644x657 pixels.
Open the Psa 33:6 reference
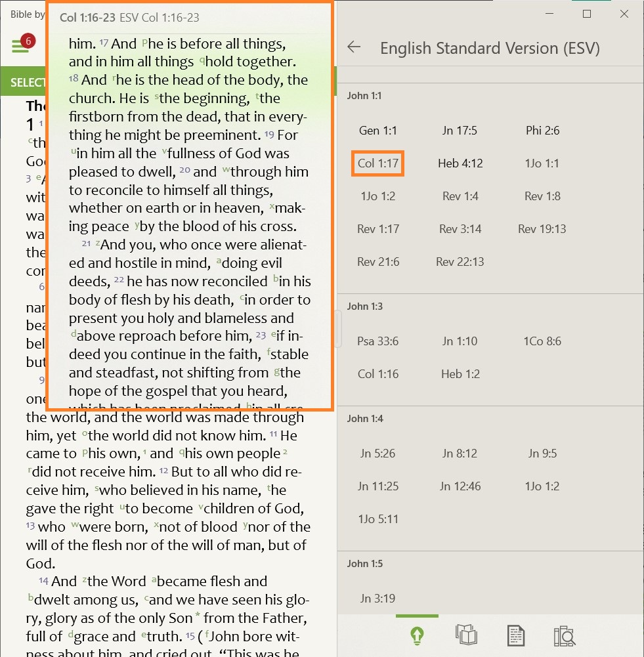(x=378, y=341)
